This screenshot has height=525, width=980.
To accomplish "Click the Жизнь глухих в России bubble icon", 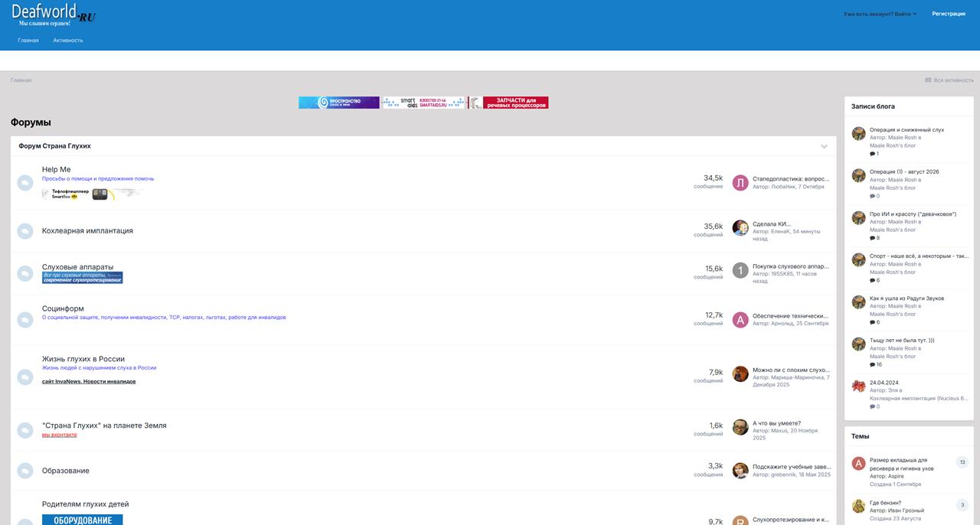I will (x=25, y=377).
